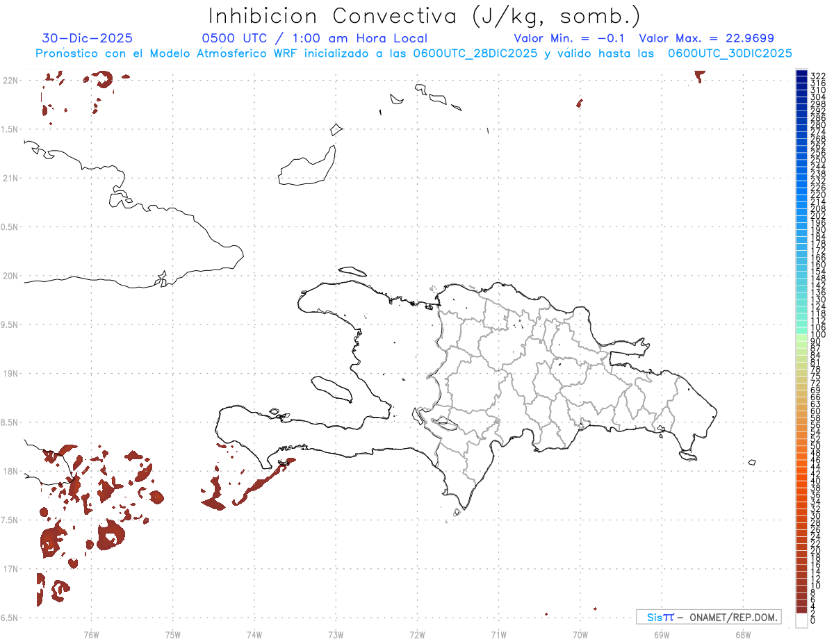Viewport: 834px width, 644px height.
Task: Click the dark blue swatch beside 322
Action: (801, 73)
